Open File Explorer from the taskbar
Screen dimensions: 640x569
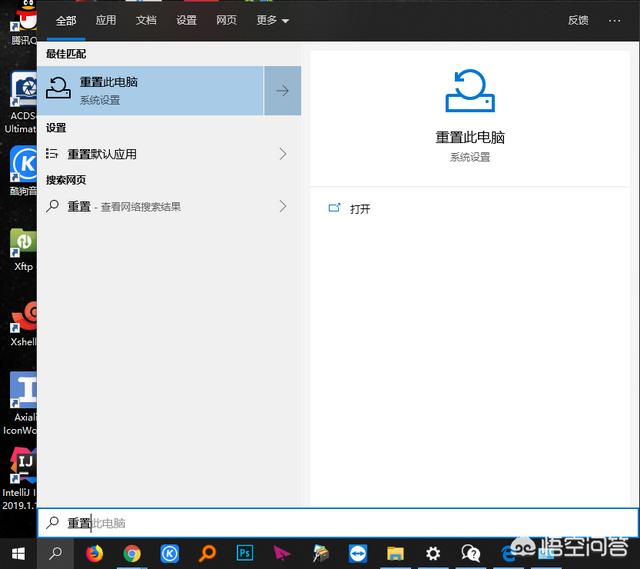point(395,554)
